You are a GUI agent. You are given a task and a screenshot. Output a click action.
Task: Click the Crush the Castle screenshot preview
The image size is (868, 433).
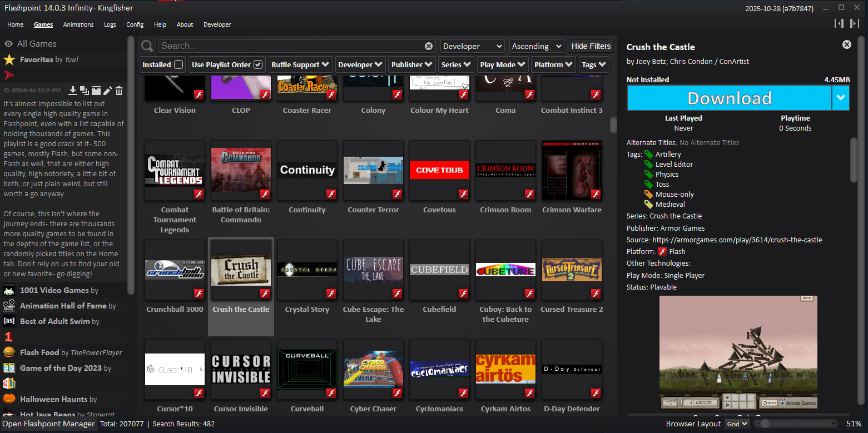tap(738, 352)
